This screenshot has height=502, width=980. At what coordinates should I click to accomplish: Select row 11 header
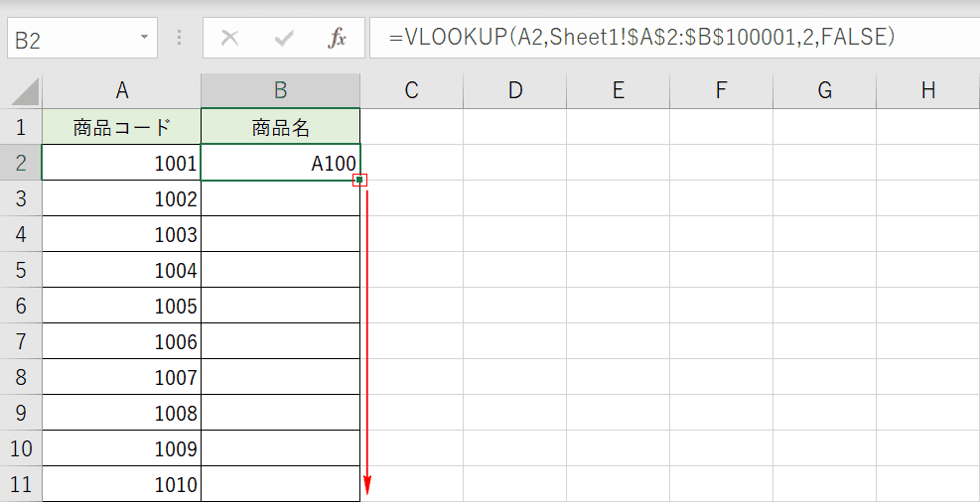pos(21,484)
